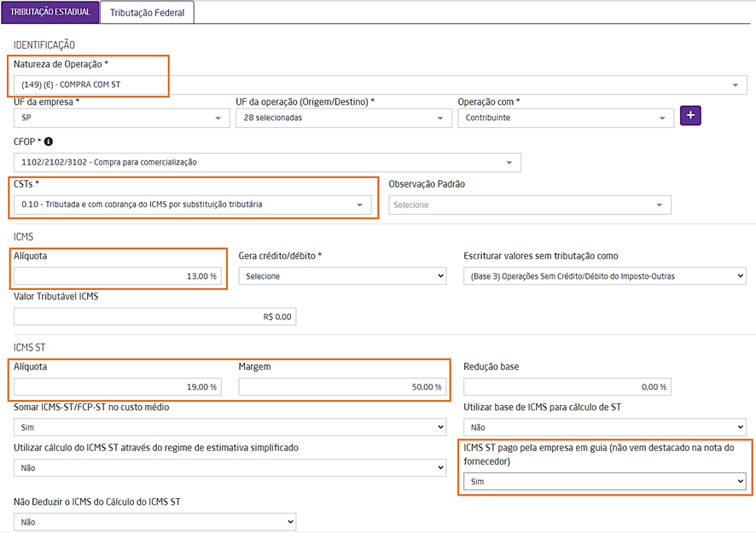Click the CFOP info icon
756x533 pixels.
pos(49,142)
